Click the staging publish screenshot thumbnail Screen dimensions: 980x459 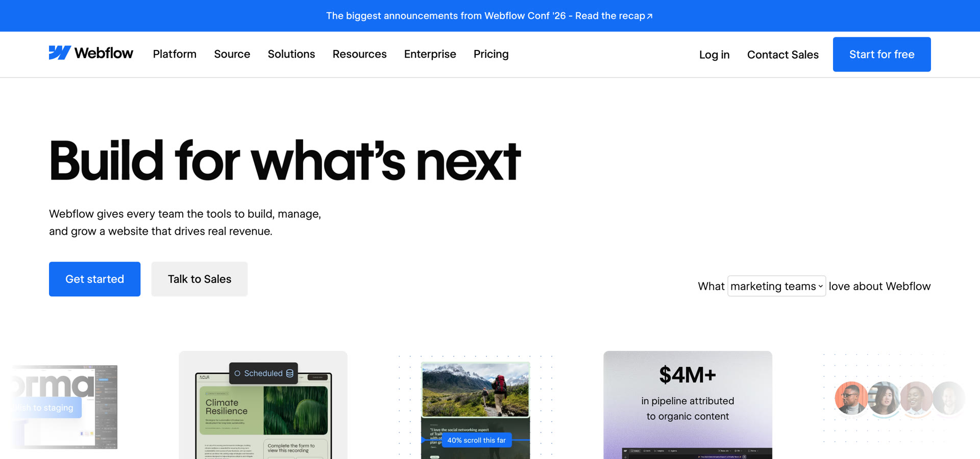(65, 407)
